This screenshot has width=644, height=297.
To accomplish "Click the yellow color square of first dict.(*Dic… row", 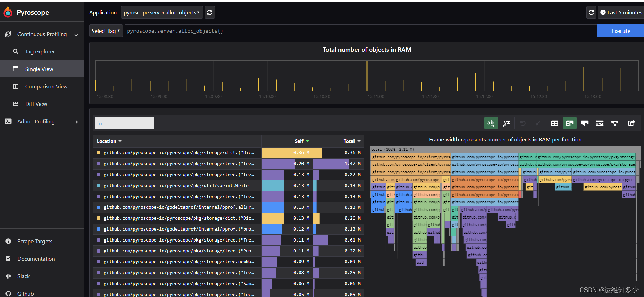I will tap(99, 153).
